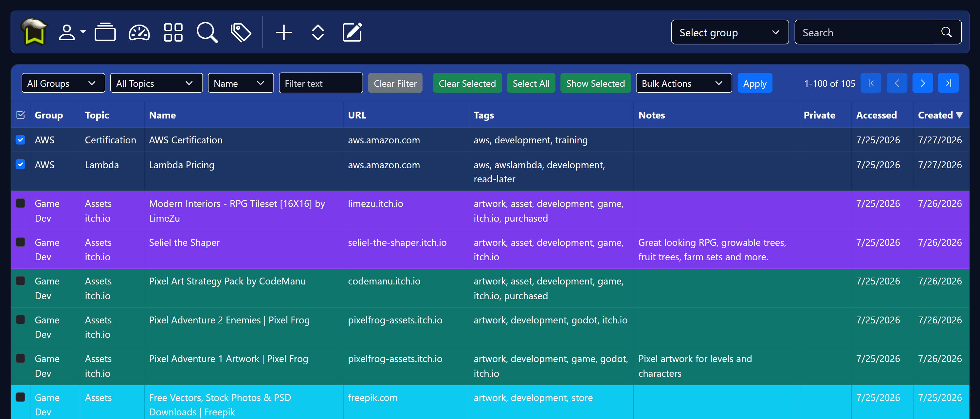The width and height of the screenshot is (980, 419).
Task: Click the '1-100 of 105' pagination text
Action: (829, 83)
